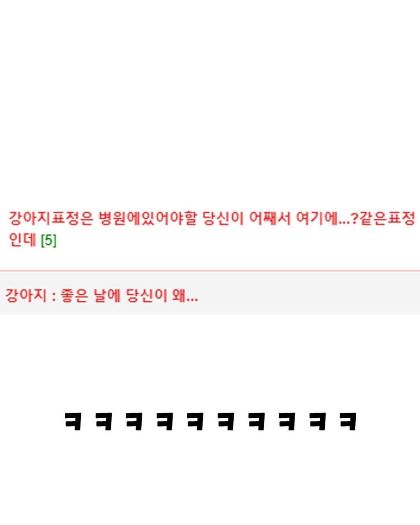This screenshot has width=420, height=525.
Task: Click the word 날에 in the comment
Action: [x=107, y=295]
